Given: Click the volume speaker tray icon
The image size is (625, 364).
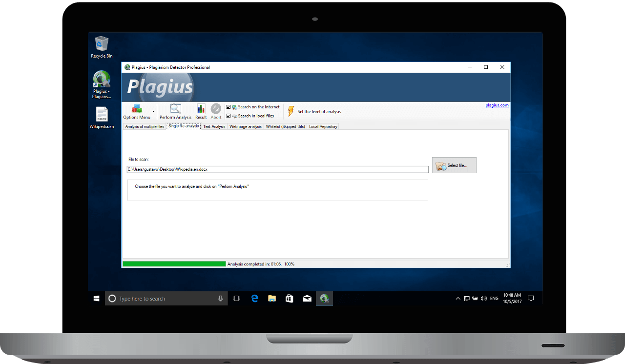Looking at the screenshot, I should pyautogui.click(x=483, y=299).
